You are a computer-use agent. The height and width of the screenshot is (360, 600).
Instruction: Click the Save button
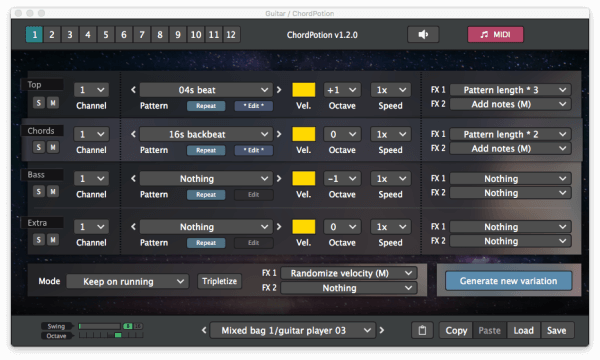tap(557, 330)
